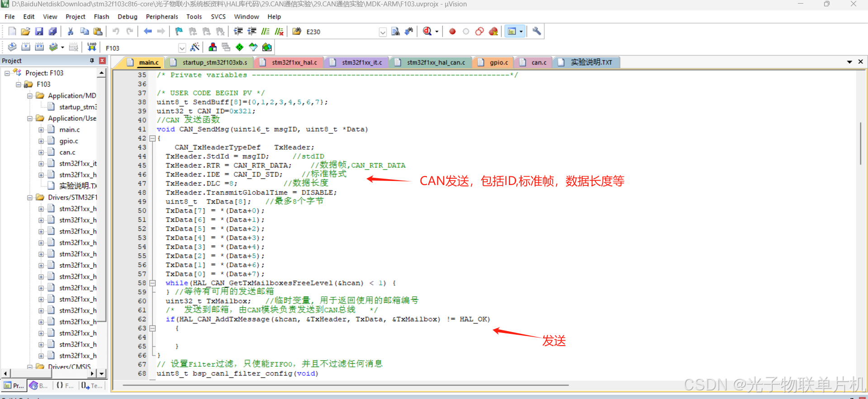The image size is (868, 399).
Task: Expand the can.c node in project tree
Action: (41, 152)
